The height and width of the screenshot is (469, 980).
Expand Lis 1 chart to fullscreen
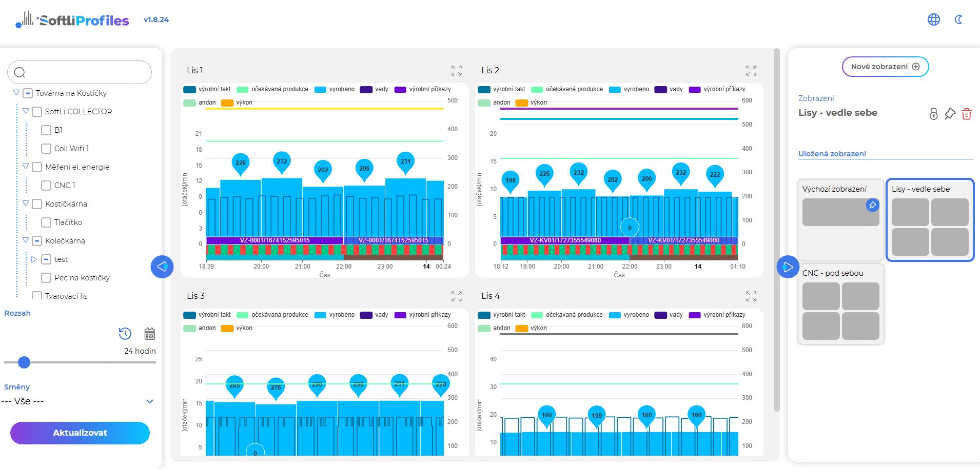click(457, 71)
